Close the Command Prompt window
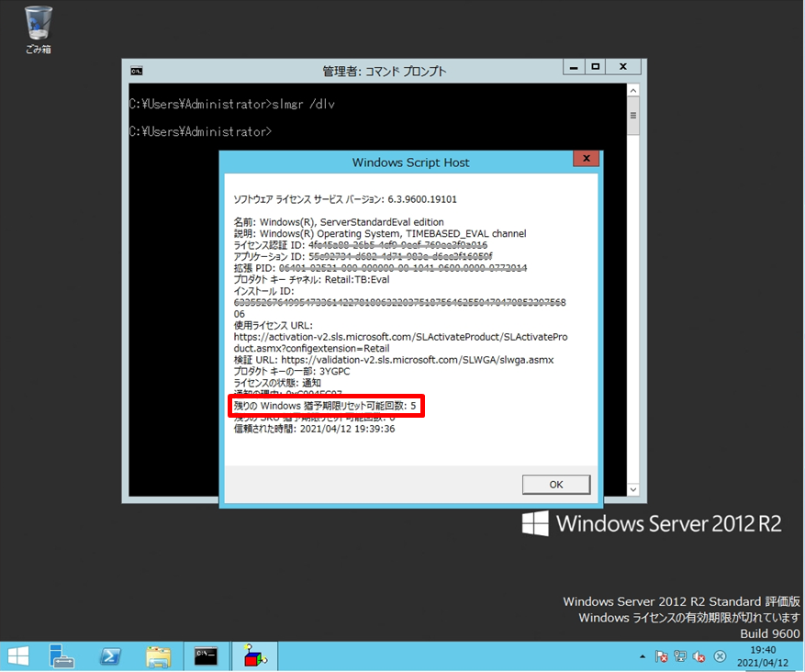The height and width of the screenshot is (672, 805). [x=623, y=67]
